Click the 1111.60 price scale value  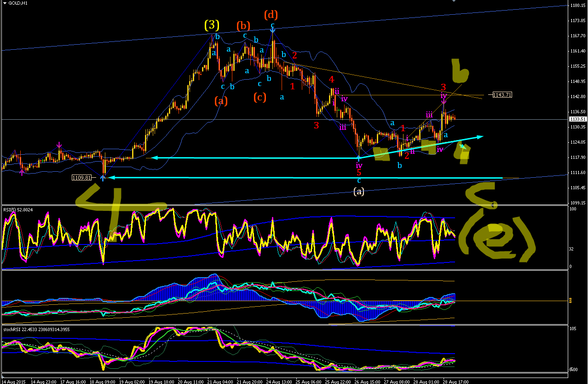(577, 172)
